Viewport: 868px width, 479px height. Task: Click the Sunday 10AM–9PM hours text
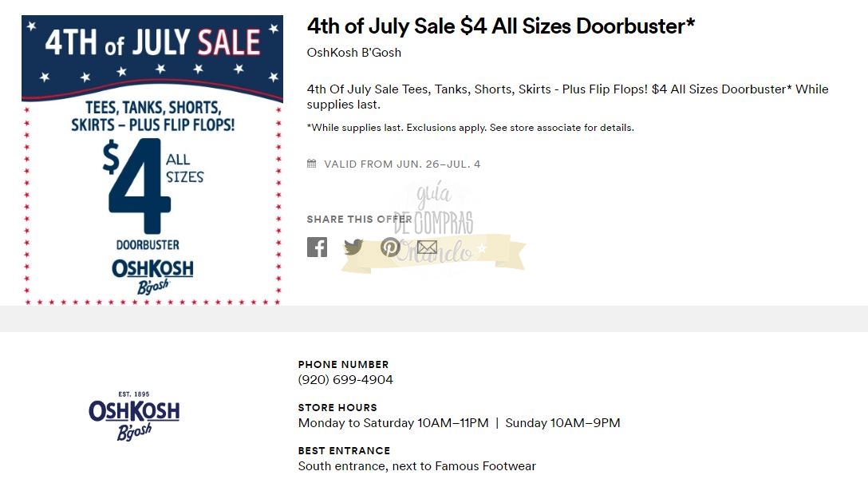coord(562,423)
